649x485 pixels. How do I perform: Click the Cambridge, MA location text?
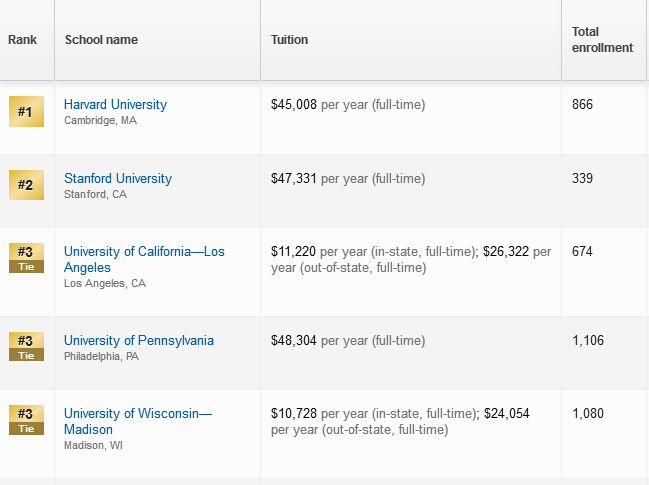[101, 120]
